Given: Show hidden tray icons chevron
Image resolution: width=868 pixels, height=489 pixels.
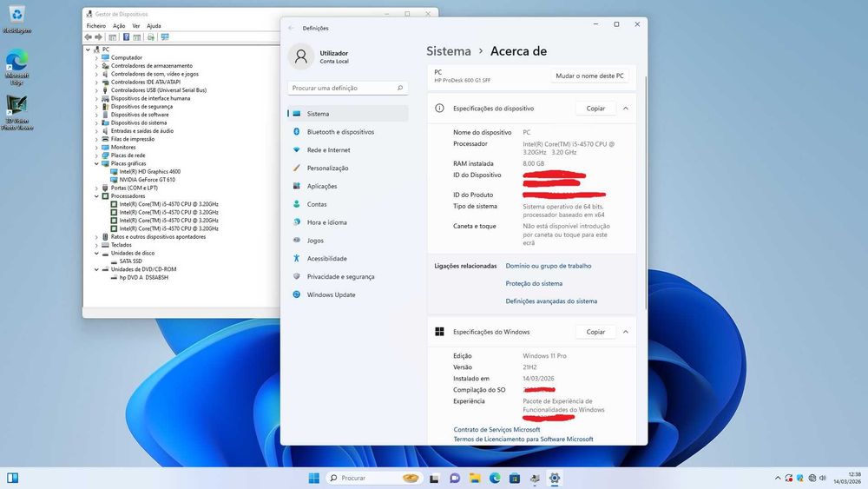Looking at the screenshot, I should click(x=778, y=478).
